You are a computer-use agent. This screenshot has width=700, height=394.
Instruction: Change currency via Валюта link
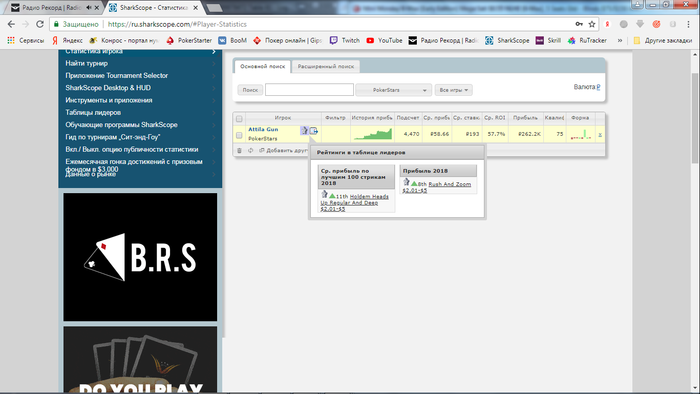coord(587,87)
